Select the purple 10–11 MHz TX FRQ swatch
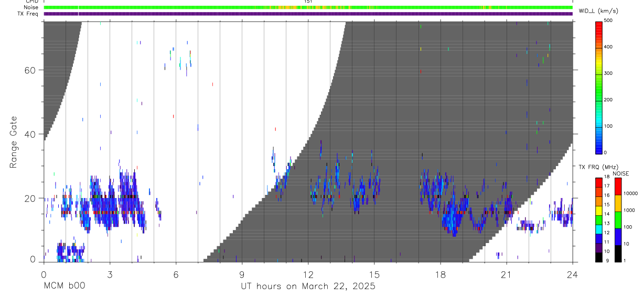 (599, 248)
